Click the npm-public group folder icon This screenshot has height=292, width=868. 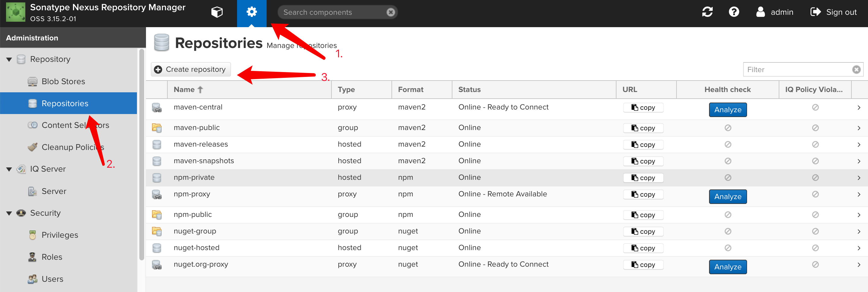157,215
